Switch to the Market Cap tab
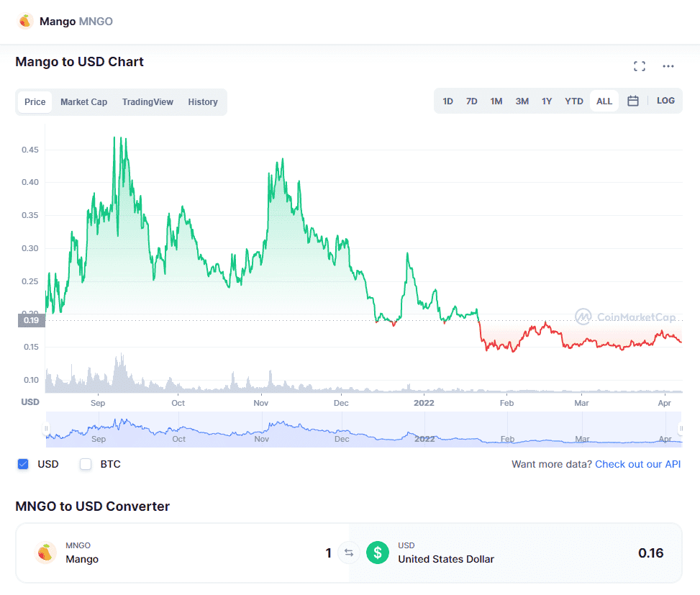Image resolution: width=700 pixels, height=595 pixels. pos(83,101)
